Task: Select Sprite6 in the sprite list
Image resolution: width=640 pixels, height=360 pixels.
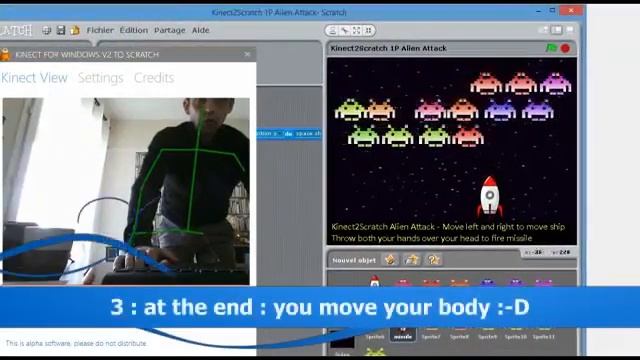Action: click(375, 334)
